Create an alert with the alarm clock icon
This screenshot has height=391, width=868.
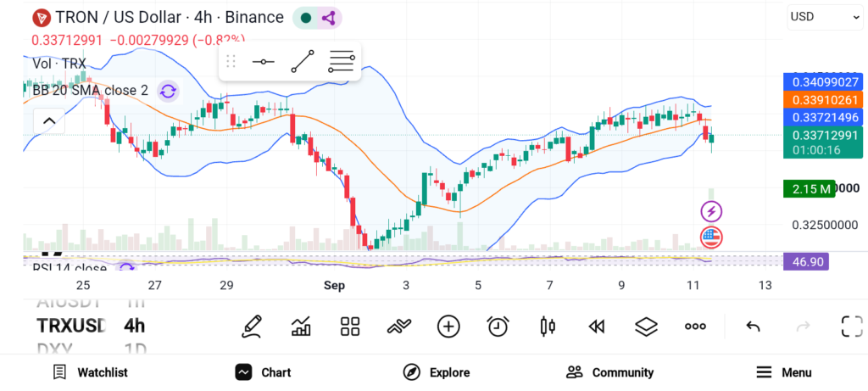coord(498,327)
